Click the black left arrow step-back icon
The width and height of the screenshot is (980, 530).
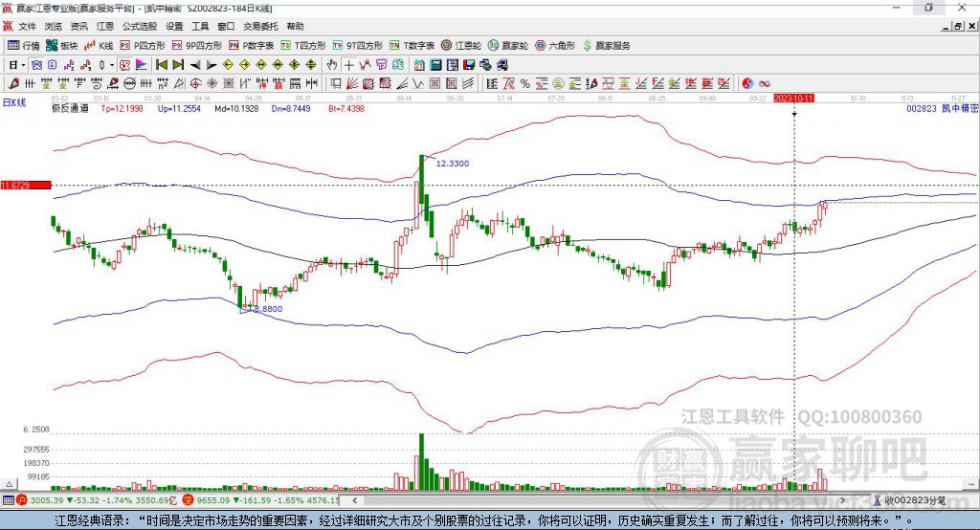[195, 65]
